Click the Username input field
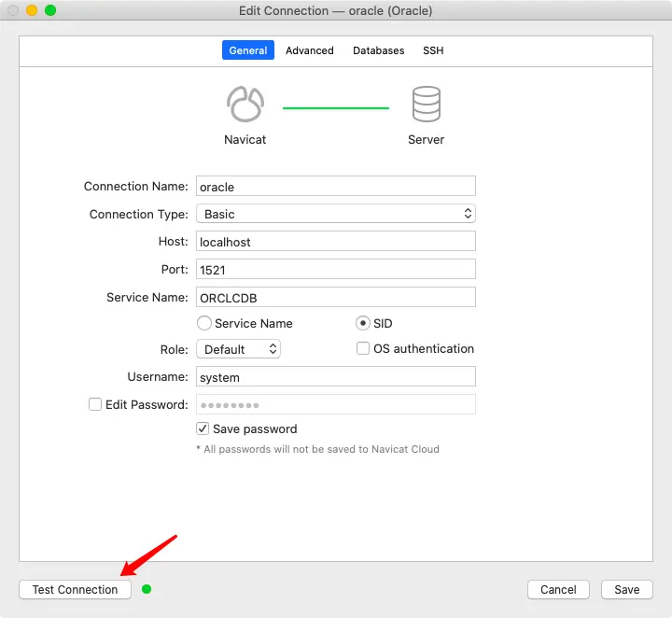The height and width of the screenshot is (618, 672). coord(336,376)
